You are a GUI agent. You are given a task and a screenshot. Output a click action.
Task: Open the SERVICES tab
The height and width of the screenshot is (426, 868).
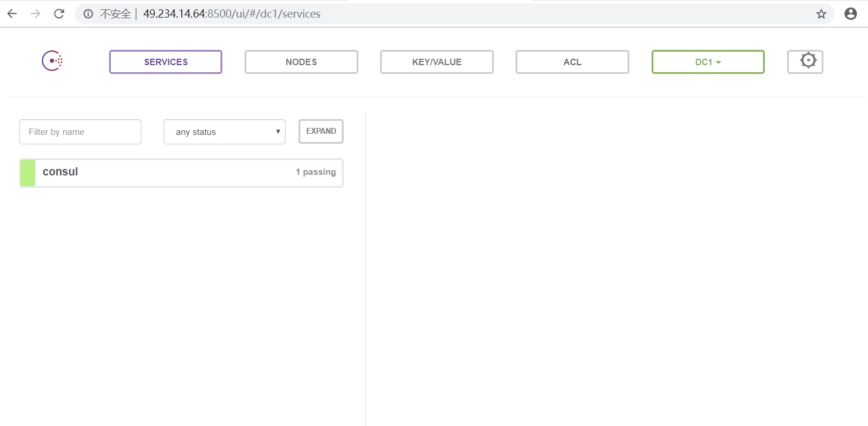(x=165, y=62)
